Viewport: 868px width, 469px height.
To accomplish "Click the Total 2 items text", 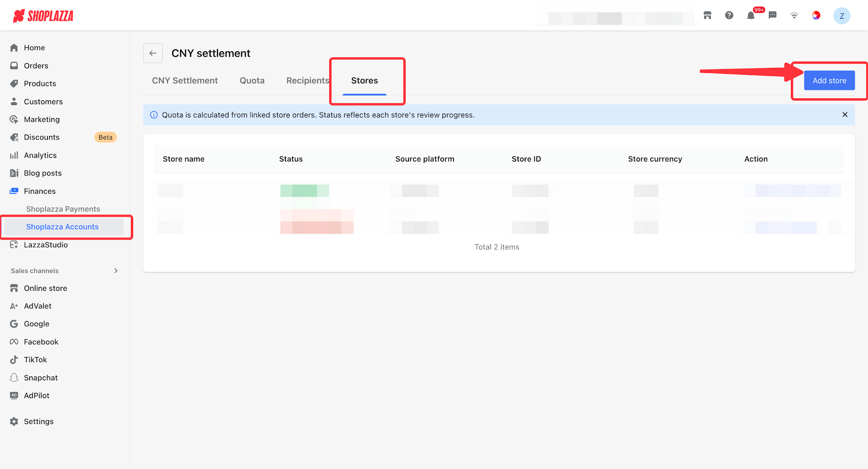I will coord(497,247).
